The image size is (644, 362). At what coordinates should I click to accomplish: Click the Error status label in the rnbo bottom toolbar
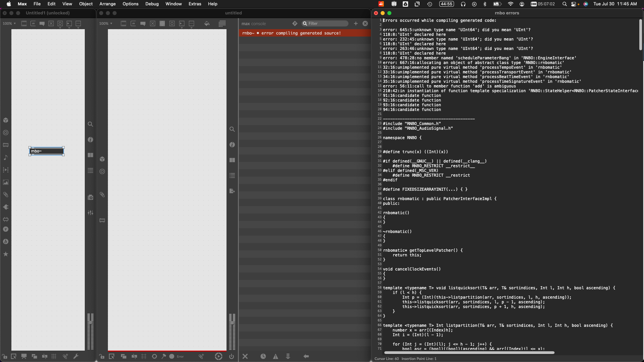pyautogui.click(x=180, y=356)
